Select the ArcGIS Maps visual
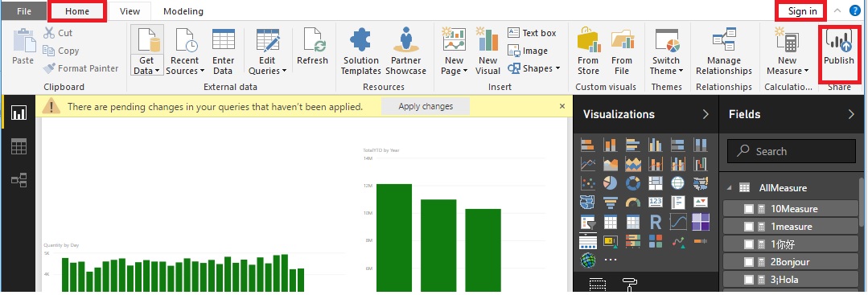Viewport: 868px width, 295px height. tap(587, 260)
